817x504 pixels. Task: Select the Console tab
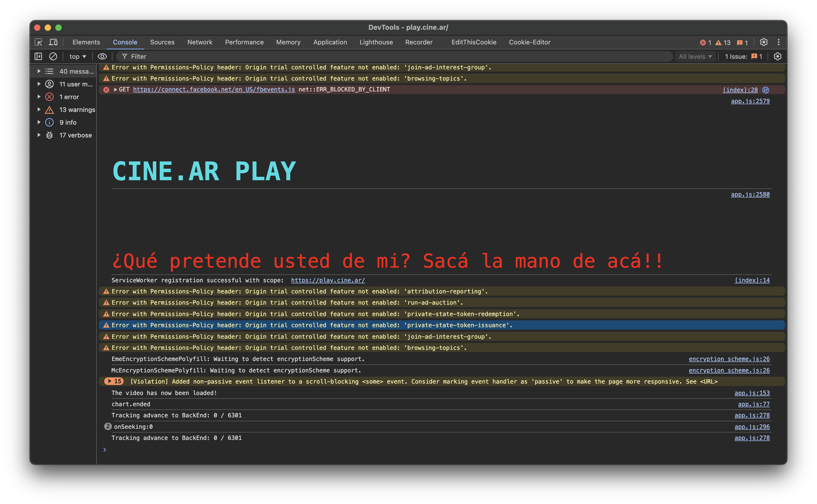pos(125,42)
